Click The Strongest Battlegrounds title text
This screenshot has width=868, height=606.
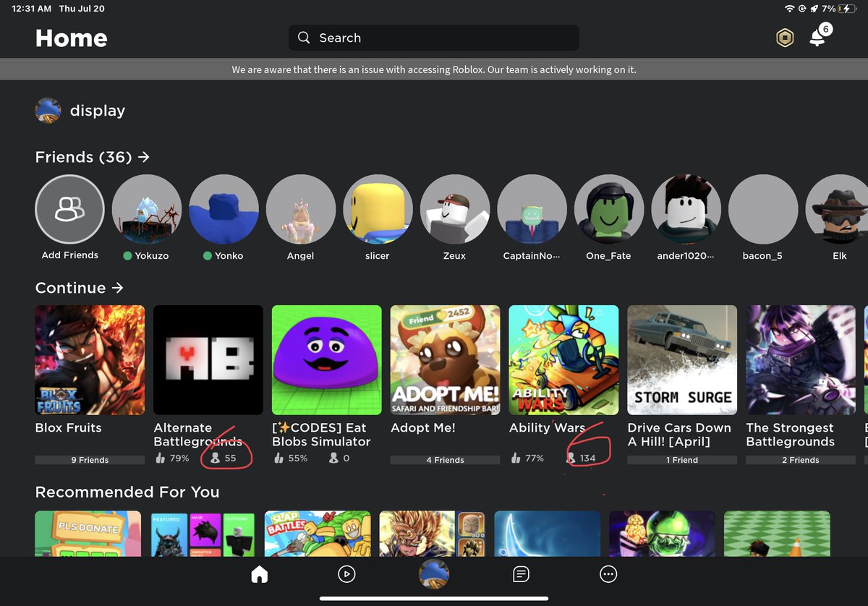pos(791,435)
